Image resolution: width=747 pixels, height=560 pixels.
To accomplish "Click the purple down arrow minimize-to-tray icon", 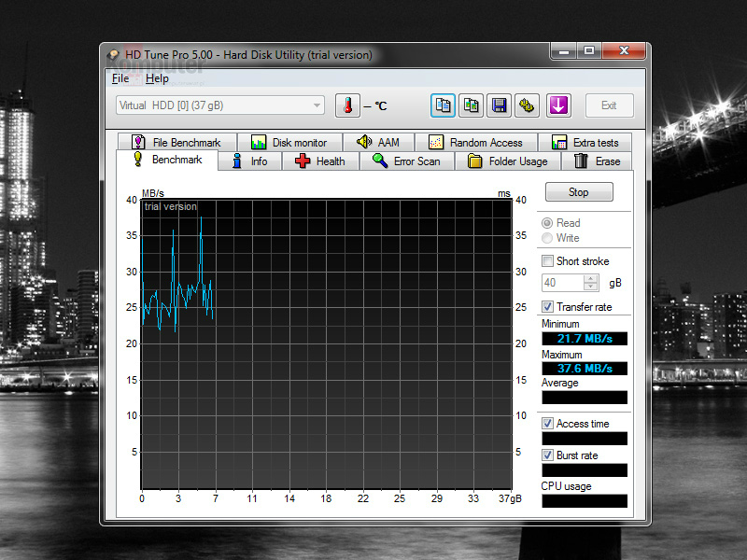I will click(558, 105).
